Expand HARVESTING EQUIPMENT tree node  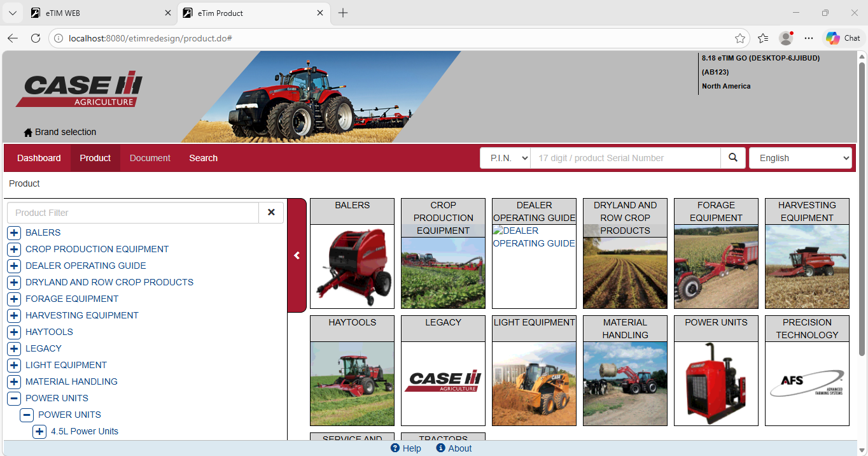(14, 315)
